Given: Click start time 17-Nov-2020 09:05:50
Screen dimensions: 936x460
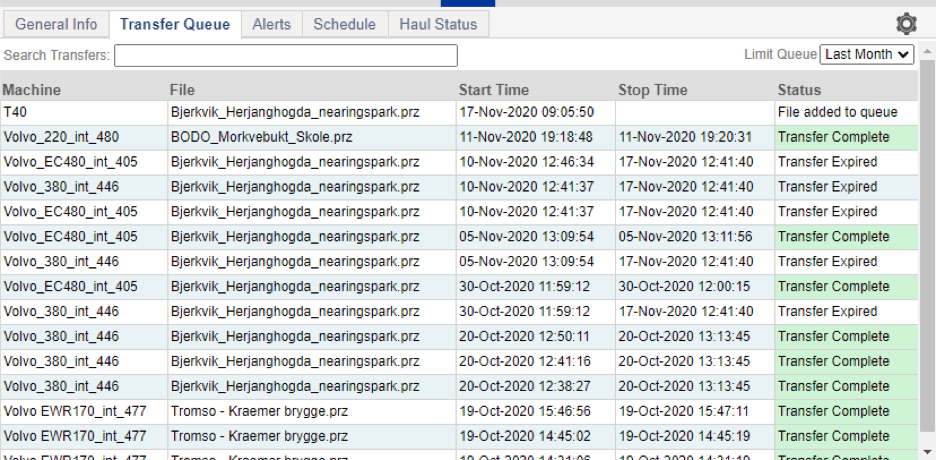Looking at the screenshot, I should point(526,112).
